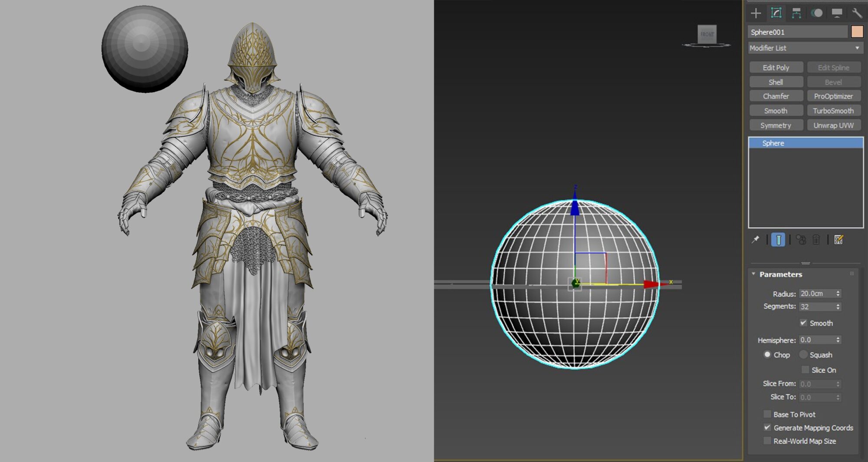This screenshot has height=462, width=868.
Task: Apply a TurboSmooth modifier
Action: point(833,110)
